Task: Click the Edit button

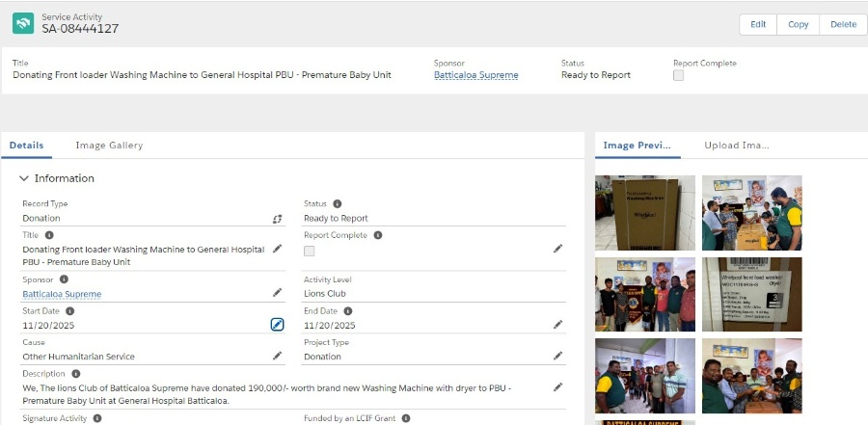Action: click(758, 25)
